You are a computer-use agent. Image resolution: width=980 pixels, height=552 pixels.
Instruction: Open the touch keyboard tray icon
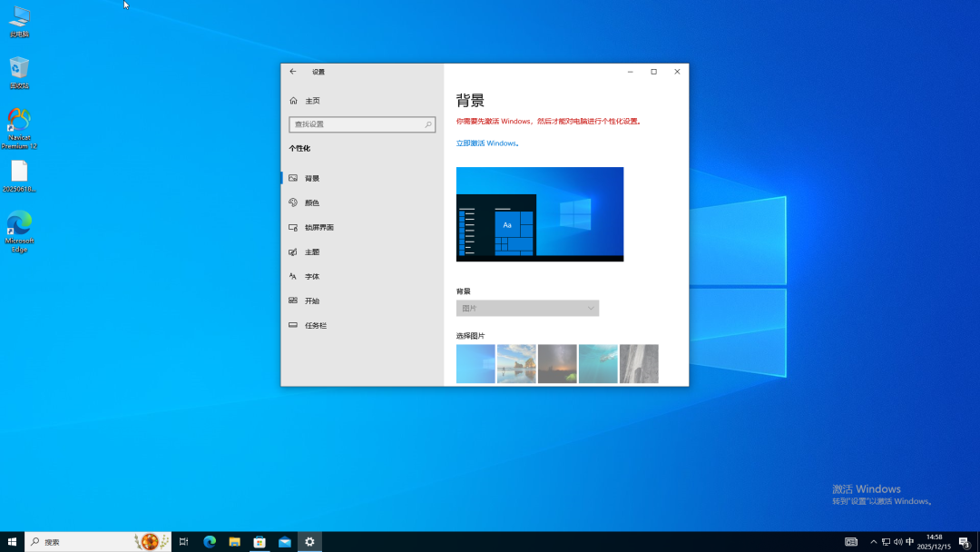pyautogui.click(x=851, y=542)
